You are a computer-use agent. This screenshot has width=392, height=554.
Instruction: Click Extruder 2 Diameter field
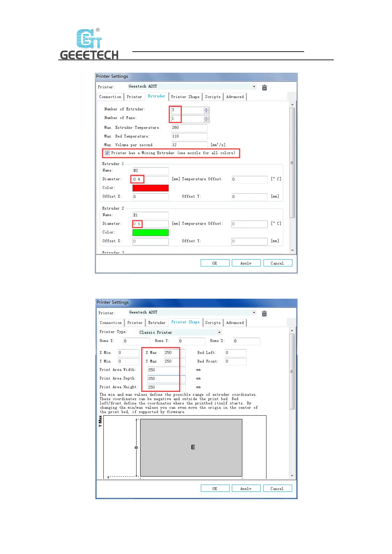click(150, 224)
